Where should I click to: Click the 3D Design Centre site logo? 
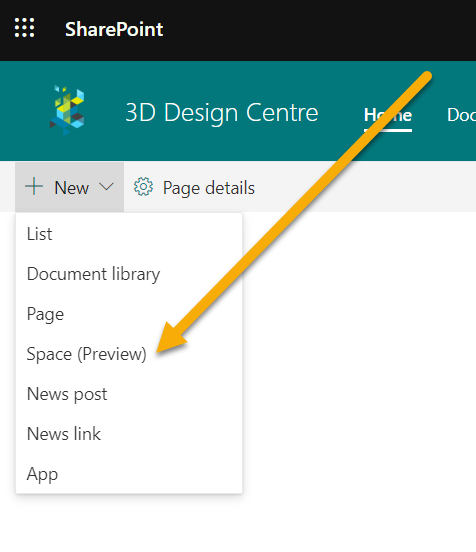[x=67, y=110]
